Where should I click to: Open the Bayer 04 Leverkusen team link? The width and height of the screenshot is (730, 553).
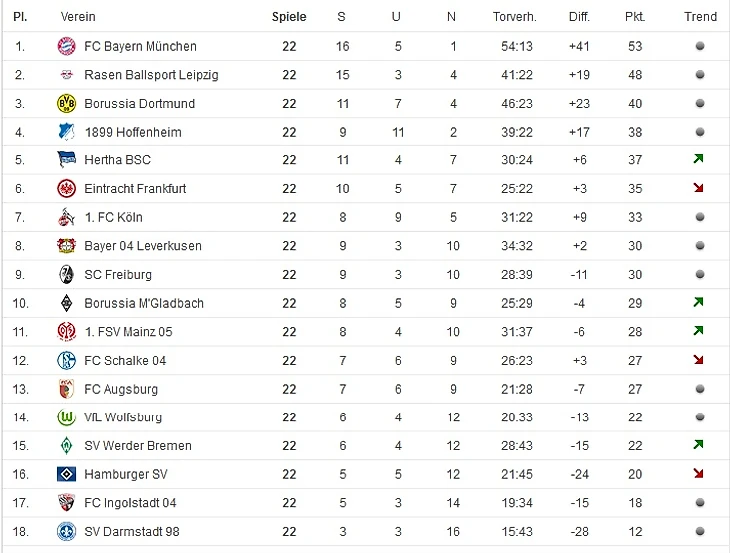coord(142,246)
